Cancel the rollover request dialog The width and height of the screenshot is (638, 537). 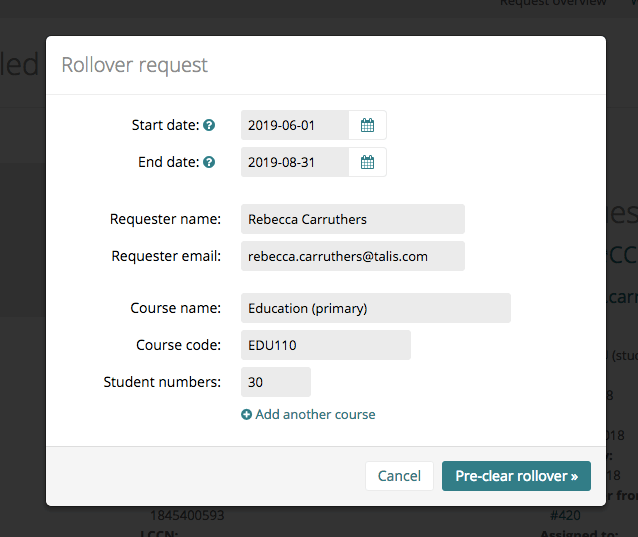[399, 476]
